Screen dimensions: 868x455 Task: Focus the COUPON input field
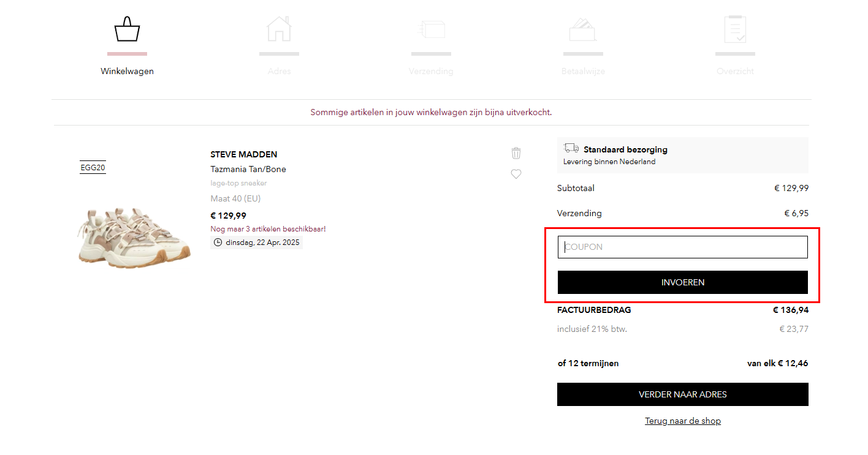click(682, 247)
